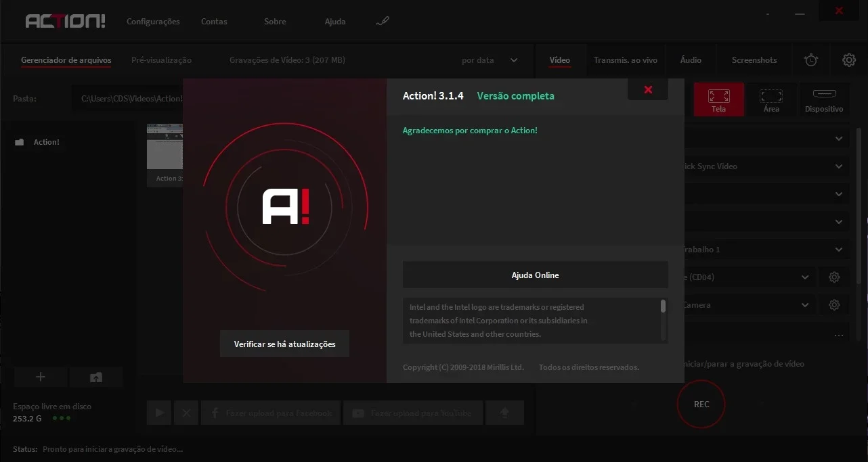The width and height of the screenshot is (868, 462).
Task: Open settings gear beside Camera dropdown
Action: click(834, 305)
